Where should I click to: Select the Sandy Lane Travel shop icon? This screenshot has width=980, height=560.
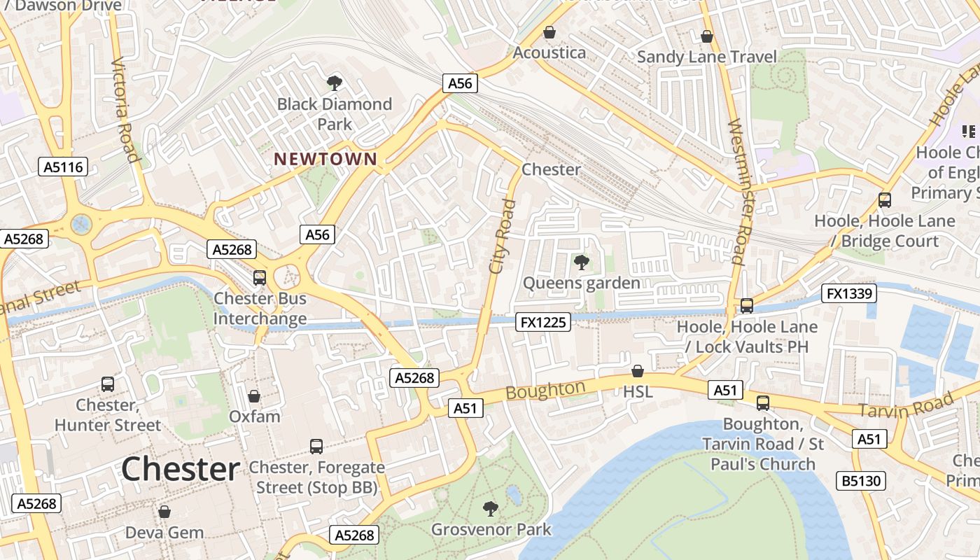click(707, 36)
